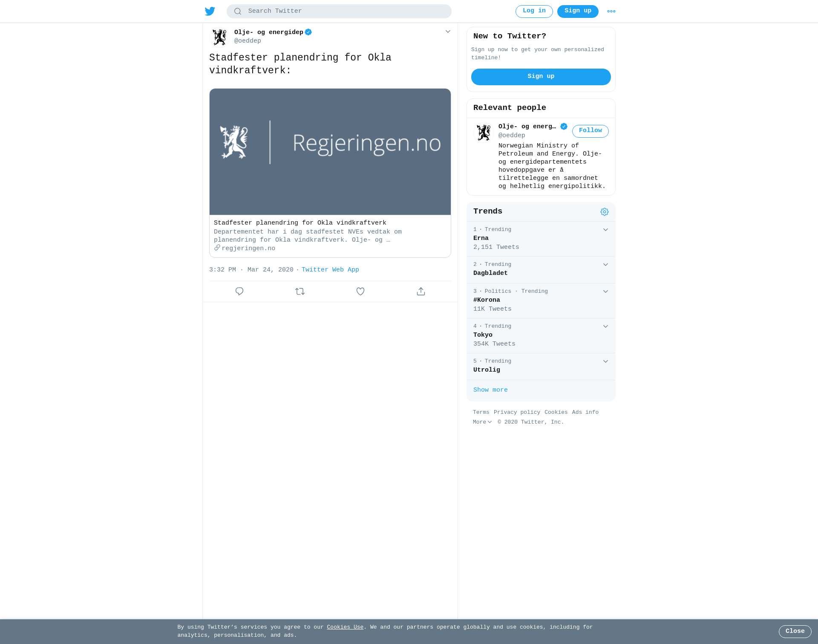Expand options for Erna trend
The width and height of the screenshot is (818, 644).
point(605,230)
